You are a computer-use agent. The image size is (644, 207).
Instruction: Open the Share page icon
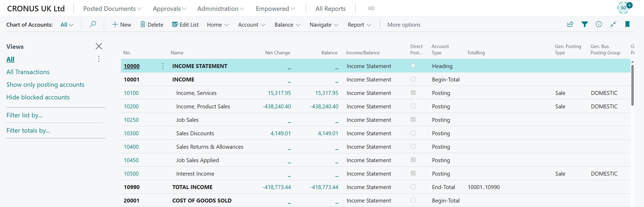pyautogui.click(x=570, y=24)
